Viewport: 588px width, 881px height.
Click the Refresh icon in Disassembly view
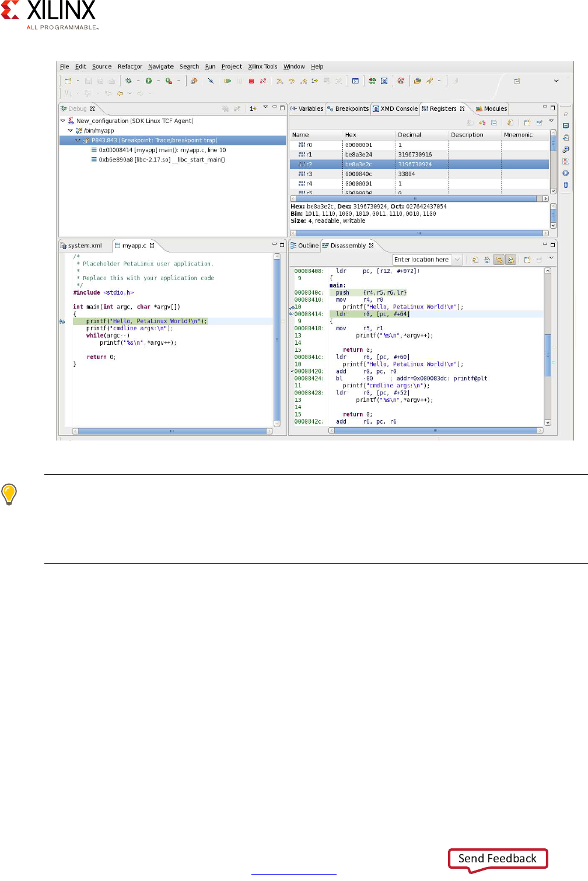(475, 260)
